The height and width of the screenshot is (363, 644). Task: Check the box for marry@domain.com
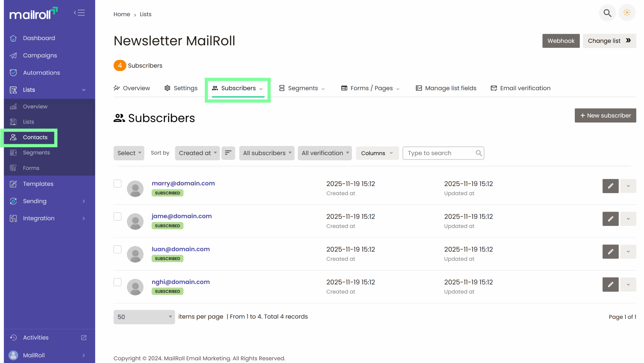coord(117,184)
